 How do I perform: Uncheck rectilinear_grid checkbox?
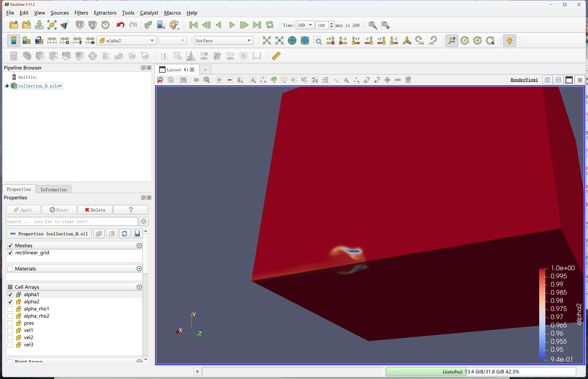pyautogui.click(x=10, y=253)
